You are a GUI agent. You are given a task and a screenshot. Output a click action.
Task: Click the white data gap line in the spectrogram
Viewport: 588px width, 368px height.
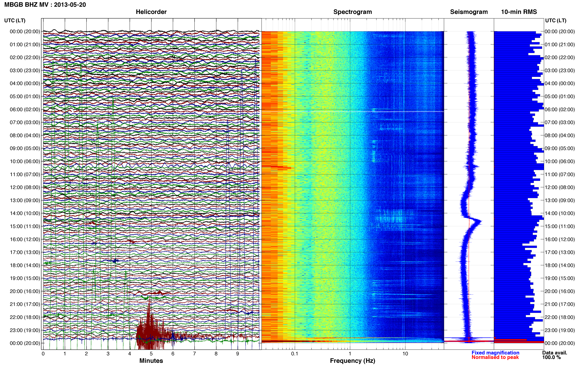[x=353, y=112]
